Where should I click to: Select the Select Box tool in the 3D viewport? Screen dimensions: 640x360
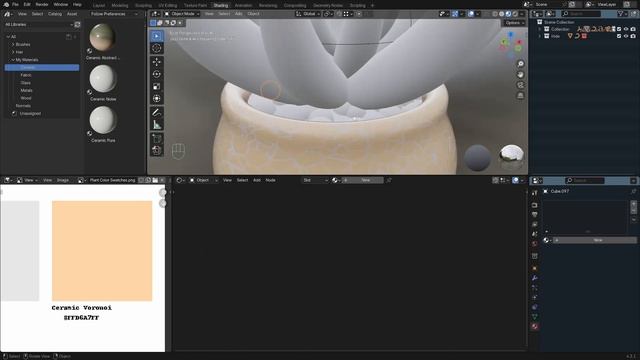157,36
